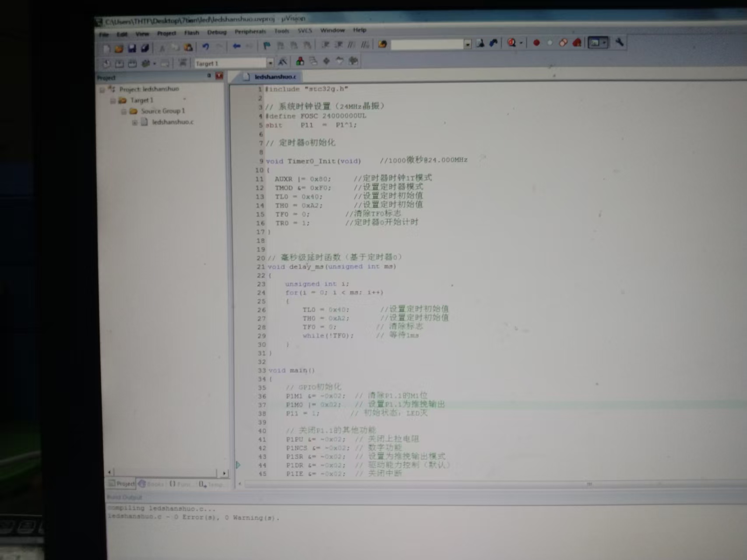The height and width of the screenshot is (560, 747).
Task: Kill all breakpoints
Action: [x=577, y=42]
